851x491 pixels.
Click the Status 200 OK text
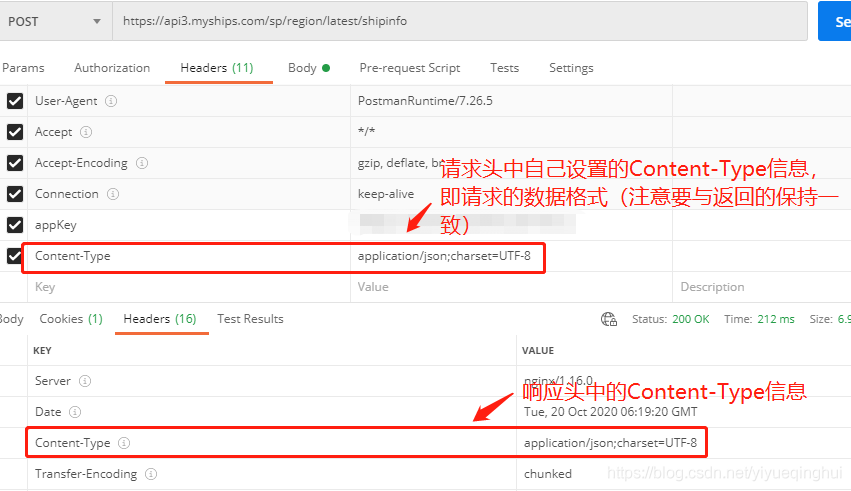tap(671, 319)
